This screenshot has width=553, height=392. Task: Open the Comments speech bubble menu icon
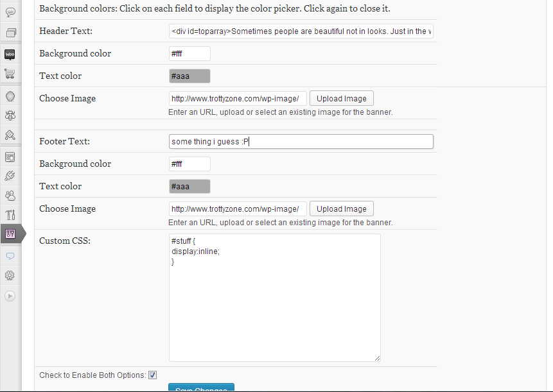10,12
